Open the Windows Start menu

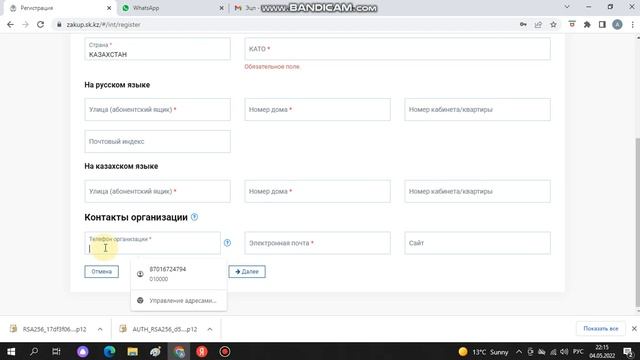pos(11,351)
